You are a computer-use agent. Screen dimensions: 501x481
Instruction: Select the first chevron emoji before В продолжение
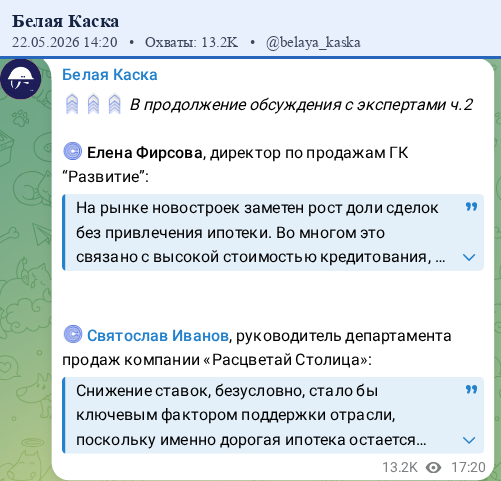coord(72,104)
